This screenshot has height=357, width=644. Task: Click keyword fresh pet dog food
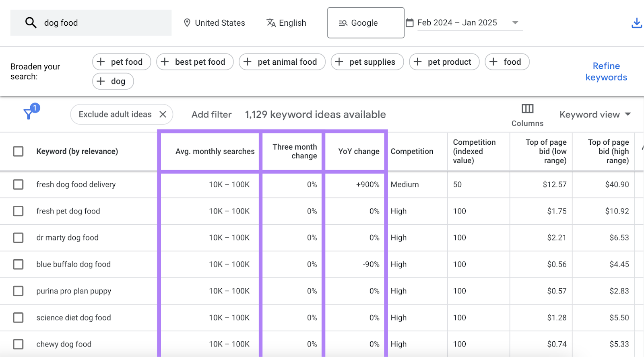(x=68, y=211)
